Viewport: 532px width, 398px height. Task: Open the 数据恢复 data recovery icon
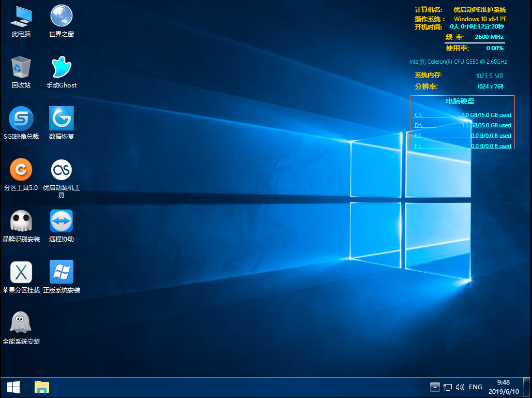coord(62,124)
